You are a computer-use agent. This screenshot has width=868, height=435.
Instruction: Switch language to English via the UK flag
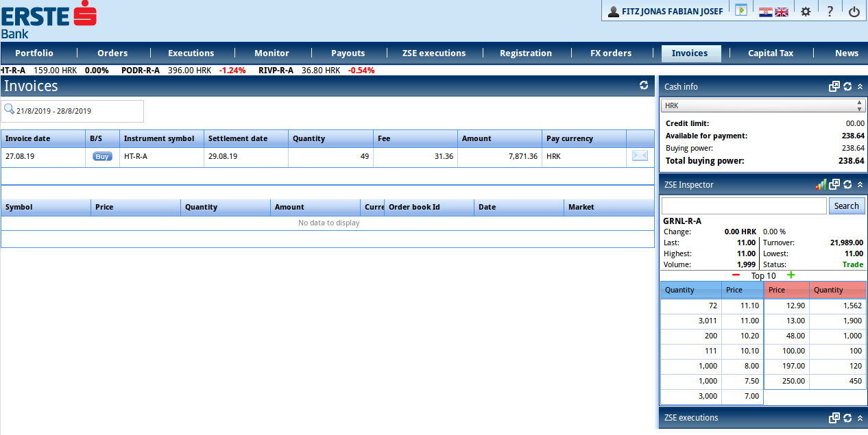pyautogui.click(x=782, y=12)
